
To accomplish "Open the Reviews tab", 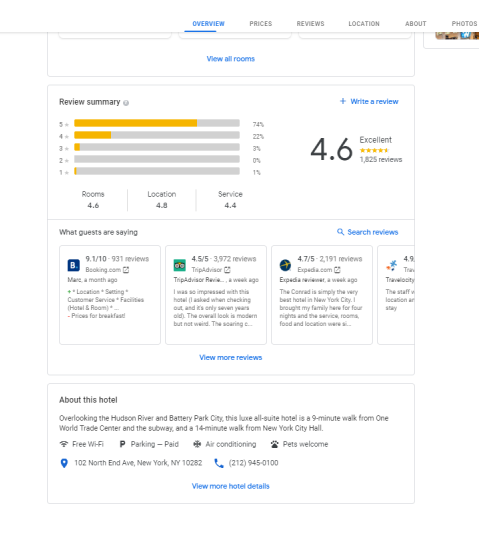I will [310, 24].
